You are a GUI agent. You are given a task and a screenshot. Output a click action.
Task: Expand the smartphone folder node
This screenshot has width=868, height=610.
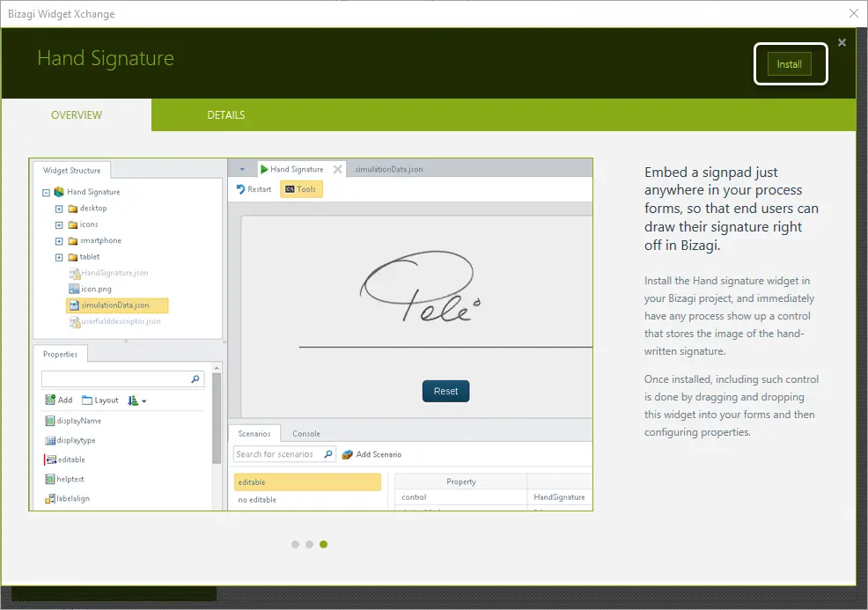(59, 241)
